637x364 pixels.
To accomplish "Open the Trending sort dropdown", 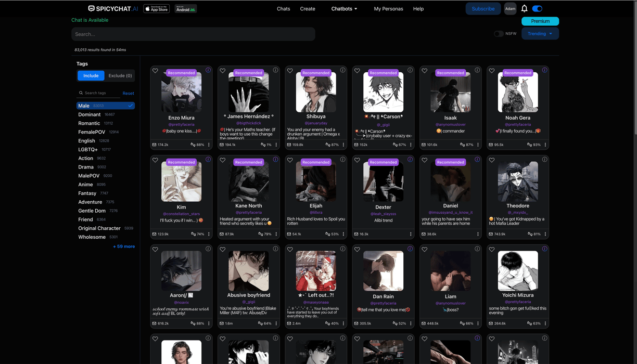I will coord(540,34).
